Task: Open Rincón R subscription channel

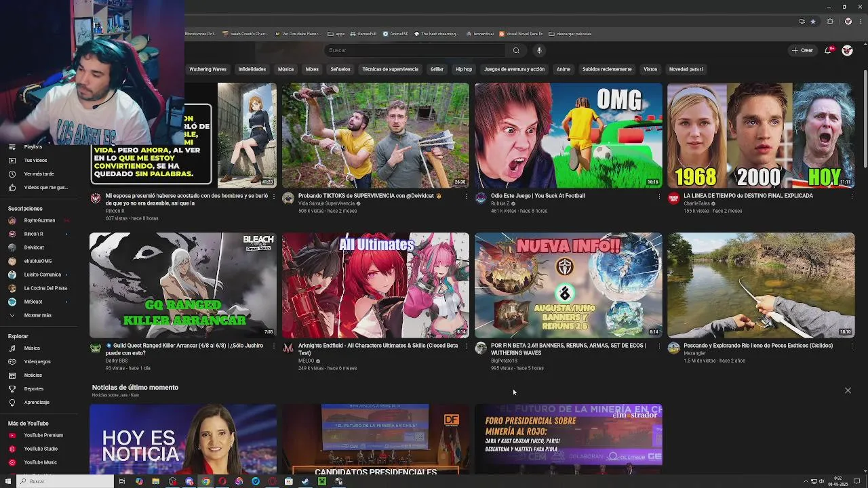Action: (33, 234)
